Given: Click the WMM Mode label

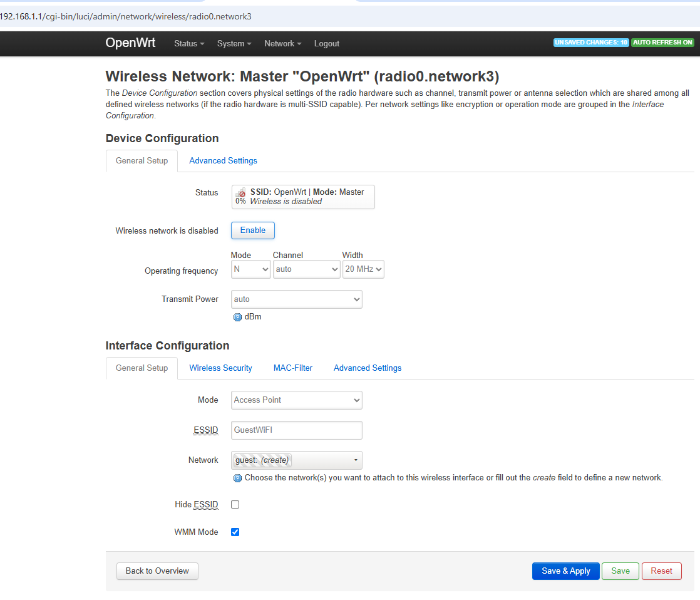Looking at the screenshot, I should click(x=197, y=532).
